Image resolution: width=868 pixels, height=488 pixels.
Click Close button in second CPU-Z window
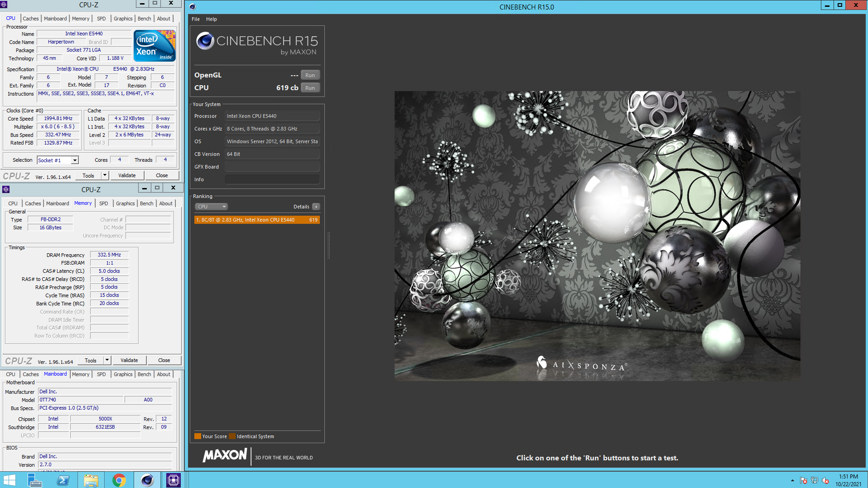click(x=164, y=360)
